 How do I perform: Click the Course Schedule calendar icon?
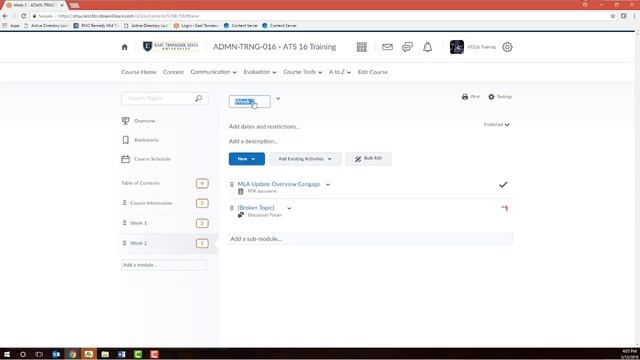pyautogui.click(x=125, y=159)
